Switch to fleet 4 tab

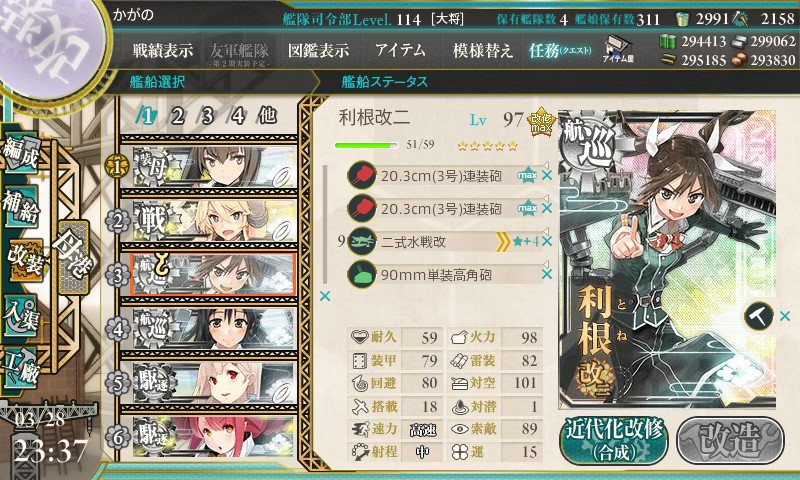[x=238, y=116]
